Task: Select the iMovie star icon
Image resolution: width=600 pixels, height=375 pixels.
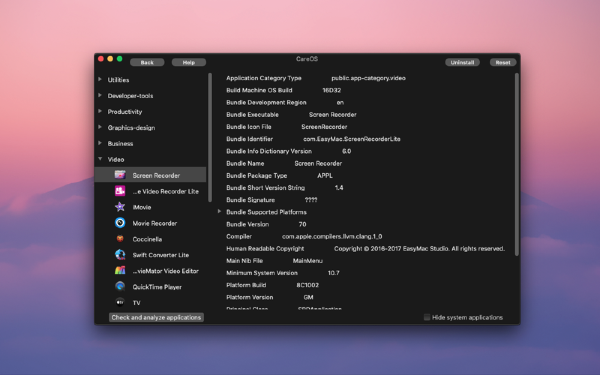Action: tap(120, 207)
